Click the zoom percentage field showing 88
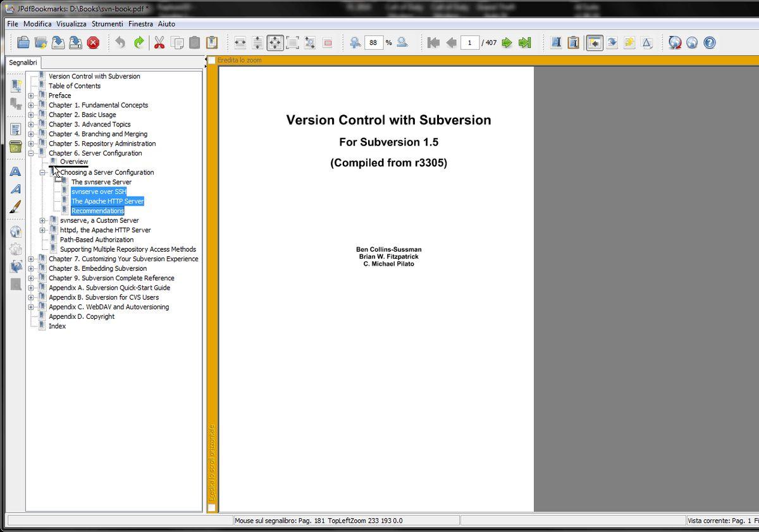759x532 pixels. 373,42
